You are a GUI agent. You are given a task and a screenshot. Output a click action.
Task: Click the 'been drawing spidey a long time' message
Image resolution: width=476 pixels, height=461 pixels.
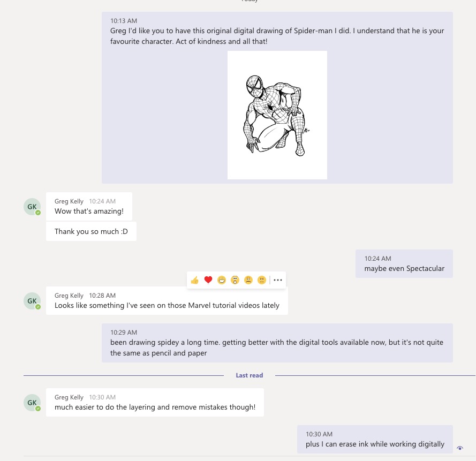coord(277,347)
